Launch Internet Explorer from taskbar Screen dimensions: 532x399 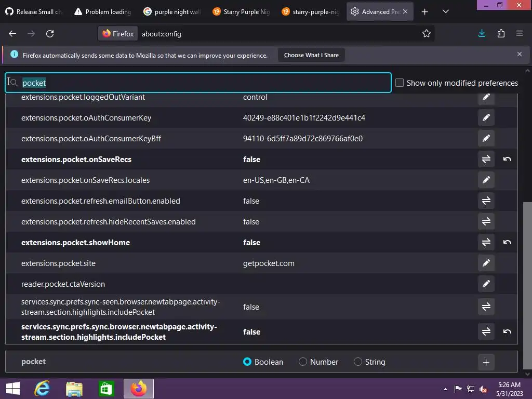tap(42, 389)
